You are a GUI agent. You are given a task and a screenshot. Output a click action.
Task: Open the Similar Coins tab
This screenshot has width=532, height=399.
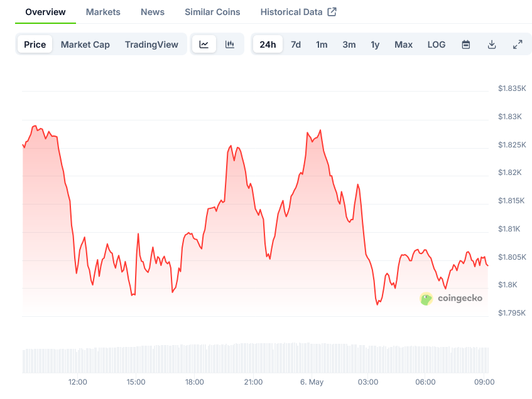212,12
